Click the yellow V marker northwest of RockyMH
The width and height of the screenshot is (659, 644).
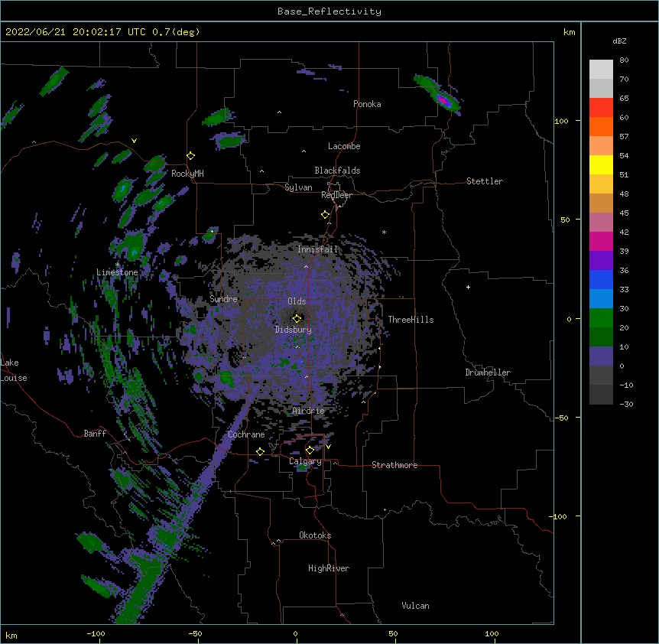click(134, 141)
